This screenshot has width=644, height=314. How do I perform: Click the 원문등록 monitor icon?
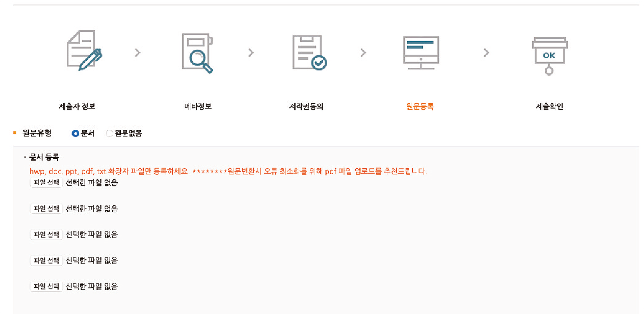point(421,53)
